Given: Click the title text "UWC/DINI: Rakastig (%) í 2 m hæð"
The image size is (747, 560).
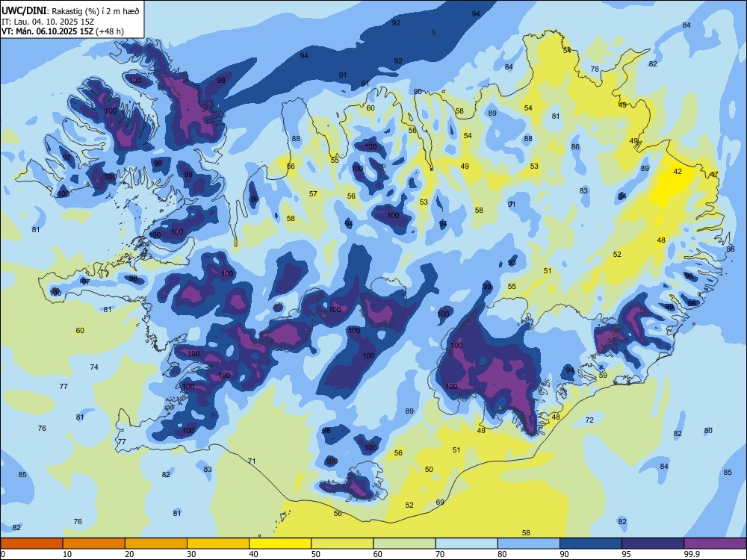Looking at the screenshot, I should 70,11.
